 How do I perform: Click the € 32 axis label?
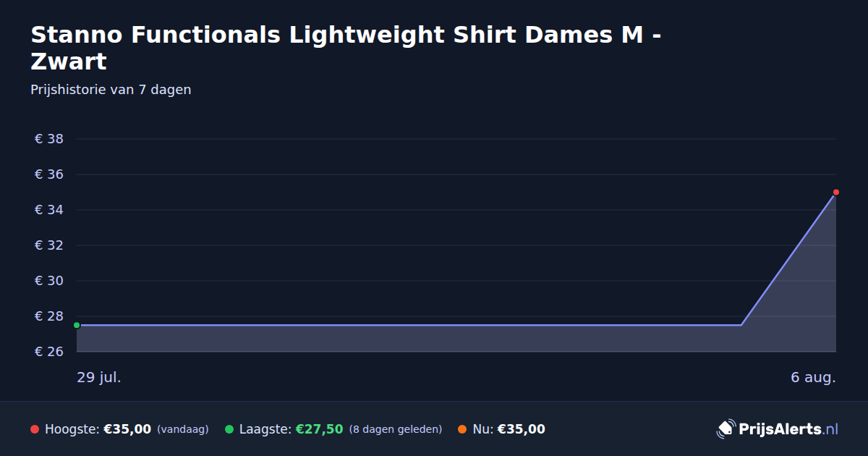coord(49,245)
